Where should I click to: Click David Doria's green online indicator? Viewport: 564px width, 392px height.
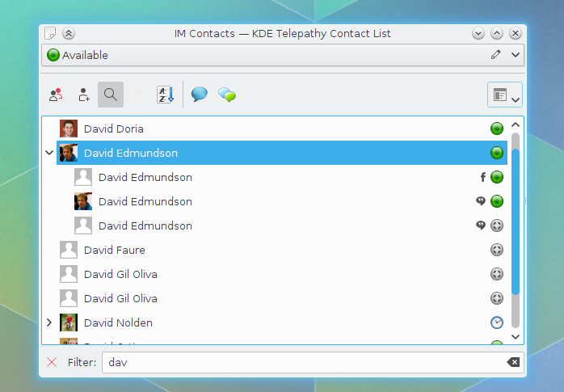[497, 129]
